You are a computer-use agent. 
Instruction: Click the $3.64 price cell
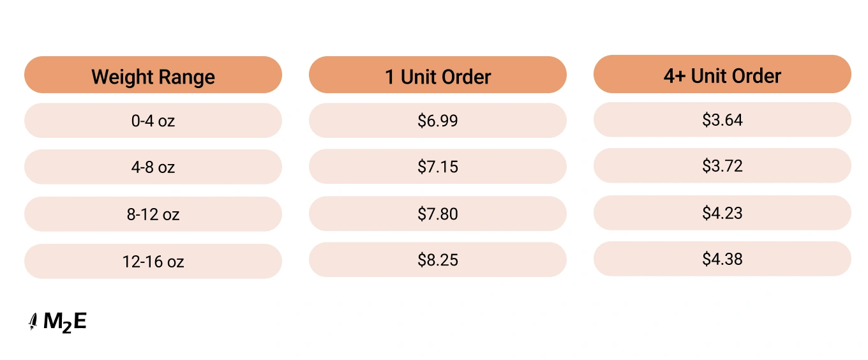(722, 119)
